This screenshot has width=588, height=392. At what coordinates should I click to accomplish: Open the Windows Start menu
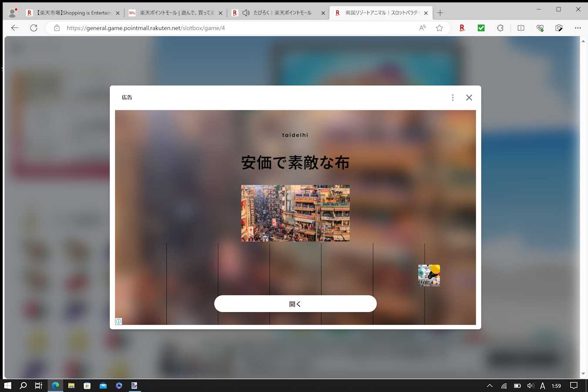point(7,385)
